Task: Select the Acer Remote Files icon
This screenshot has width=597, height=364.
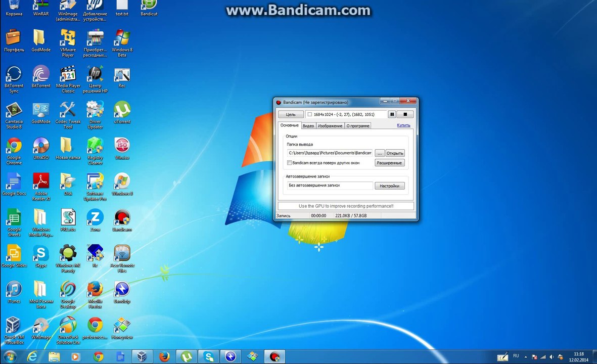Action: pos(122,258)
